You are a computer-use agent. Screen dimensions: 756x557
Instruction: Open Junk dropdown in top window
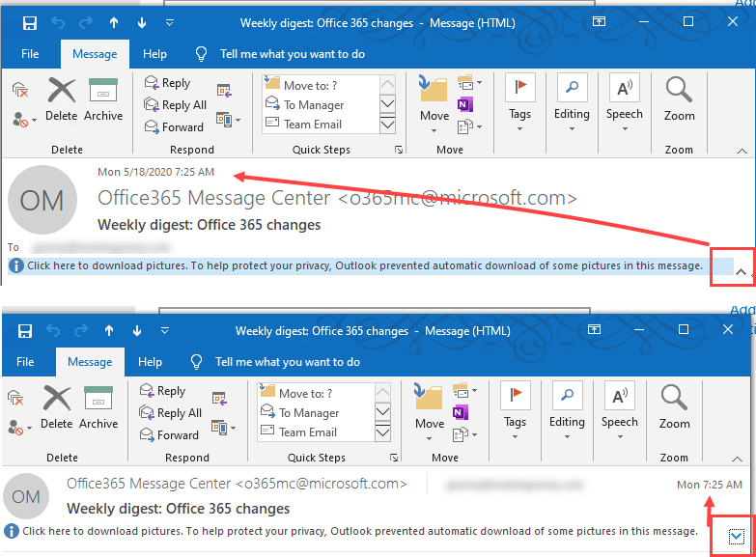pyautogui.click(x=24, y=119)
